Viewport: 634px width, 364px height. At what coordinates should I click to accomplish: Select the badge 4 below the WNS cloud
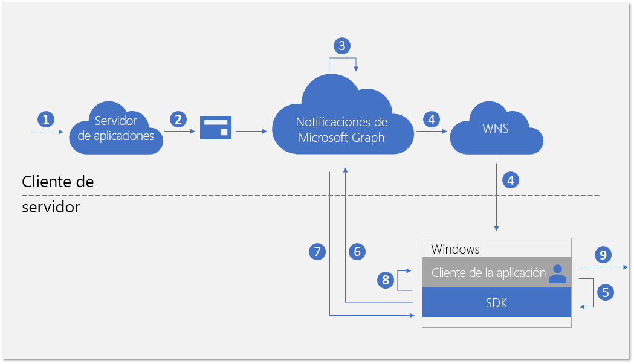pyautogui.click(x=510, y=179)
